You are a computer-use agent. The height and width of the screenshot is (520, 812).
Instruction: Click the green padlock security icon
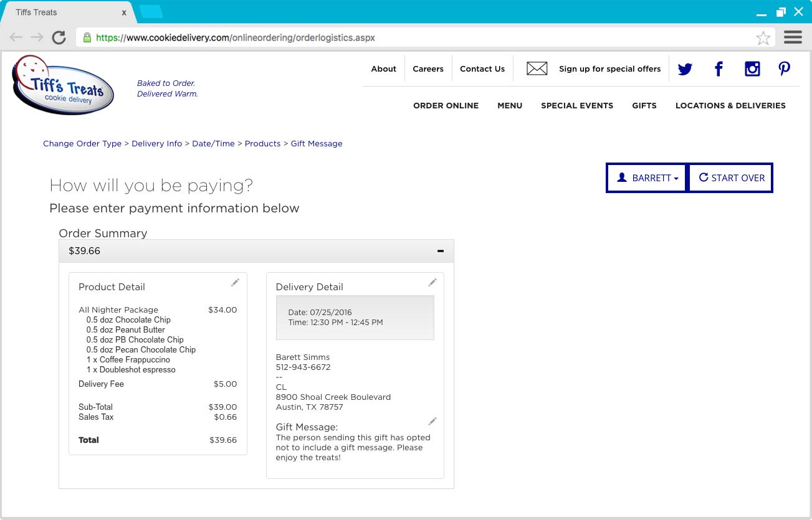pyautogui.click(x=87, y=37)
